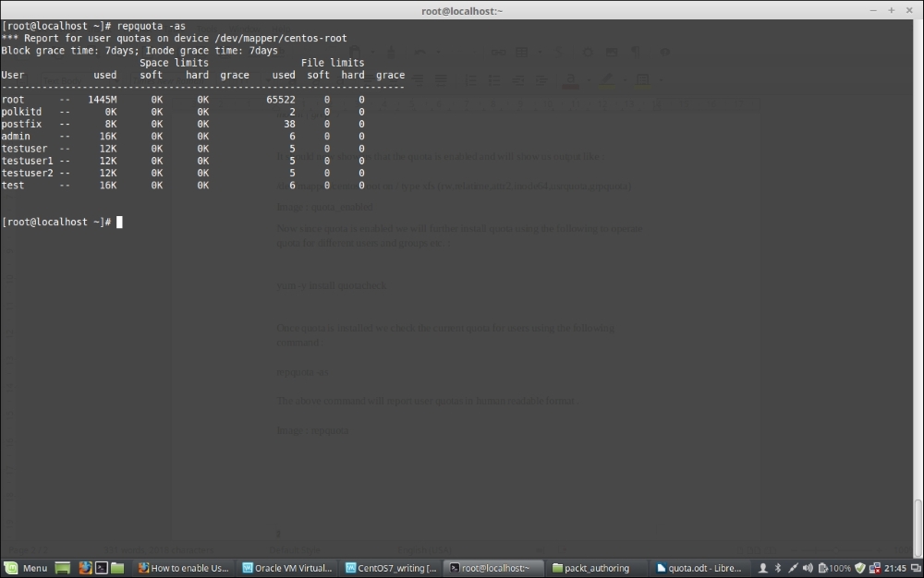Click the network connection plug tray icon
The height and width of the screenshot is (578, 924).
pyautogui.click(x=793, y=568)
